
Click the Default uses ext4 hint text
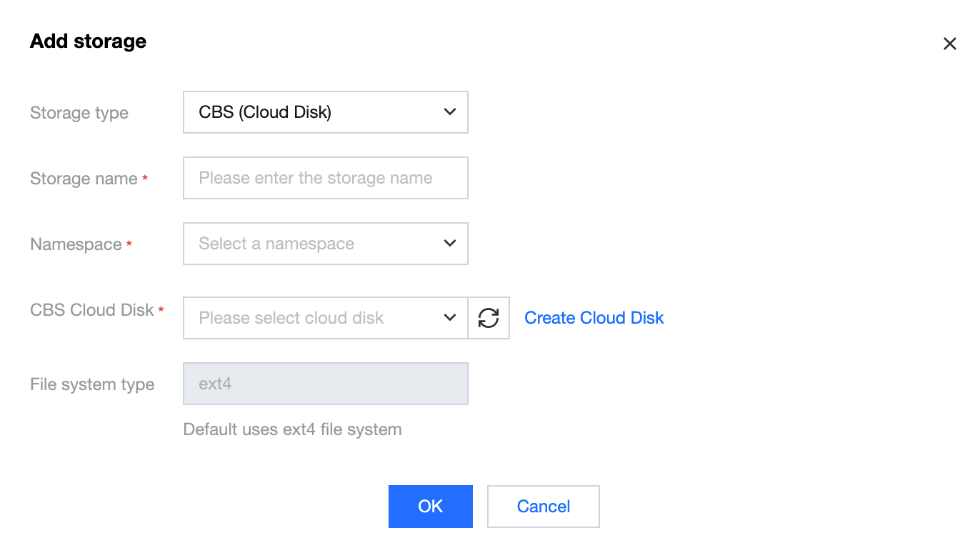(x=292, y=429)
